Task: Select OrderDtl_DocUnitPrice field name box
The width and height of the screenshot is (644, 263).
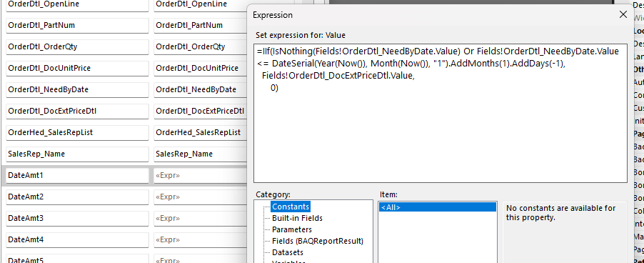Action: coord(77,68)
